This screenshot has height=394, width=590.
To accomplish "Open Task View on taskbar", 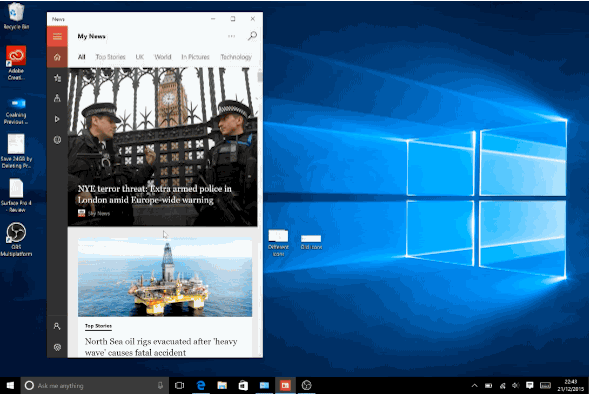I will coord(179,385).
